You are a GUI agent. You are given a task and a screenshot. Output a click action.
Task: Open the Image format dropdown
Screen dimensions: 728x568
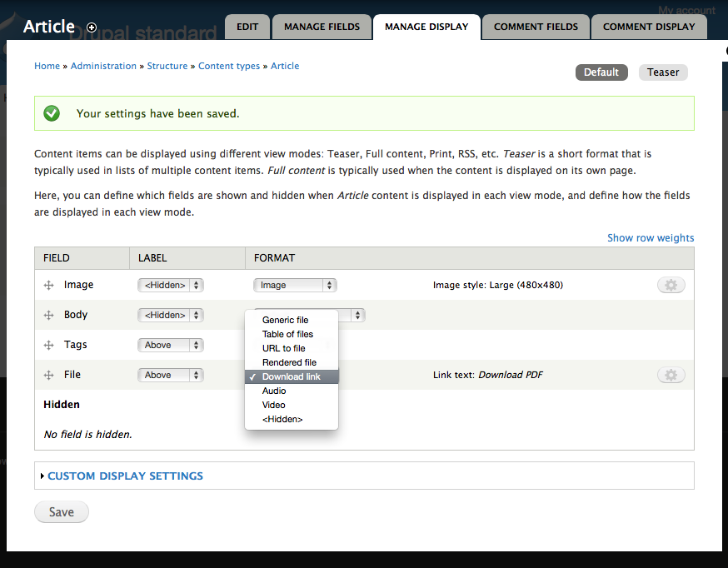click(x=295, y=285)
